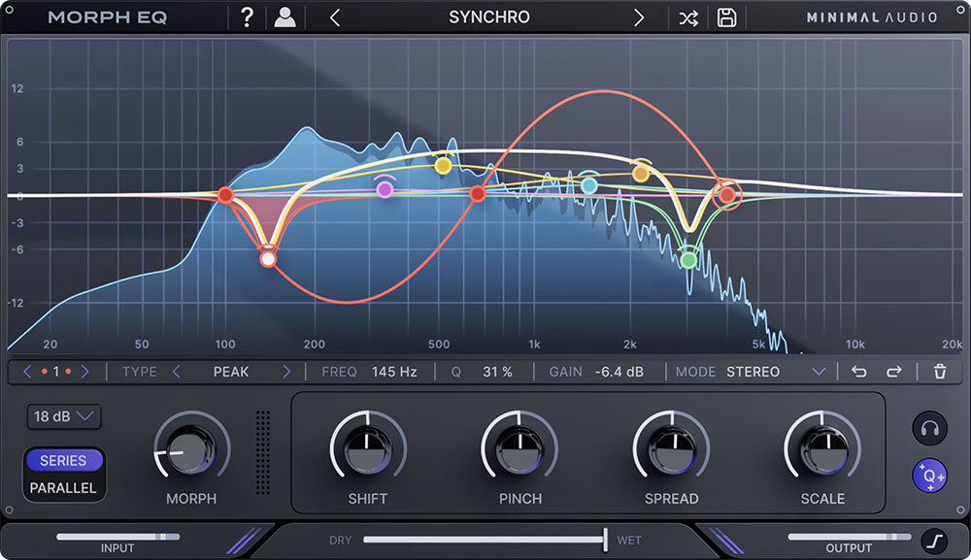971x560 pixels.
Task: Save the current preset using the disk icon
Action: click(726, 16)
